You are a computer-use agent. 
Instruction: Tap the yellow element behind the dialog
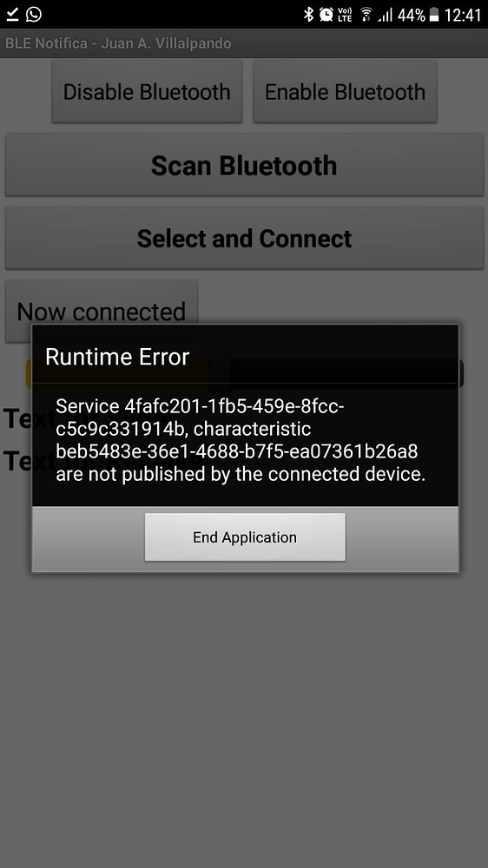29,372
